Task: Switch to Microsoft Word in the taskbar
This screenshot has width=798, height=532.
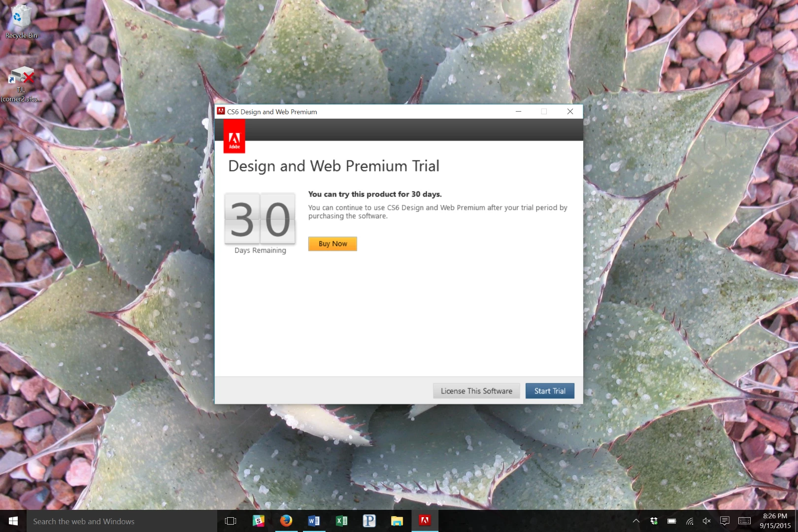Action: [x=314, y=521]
